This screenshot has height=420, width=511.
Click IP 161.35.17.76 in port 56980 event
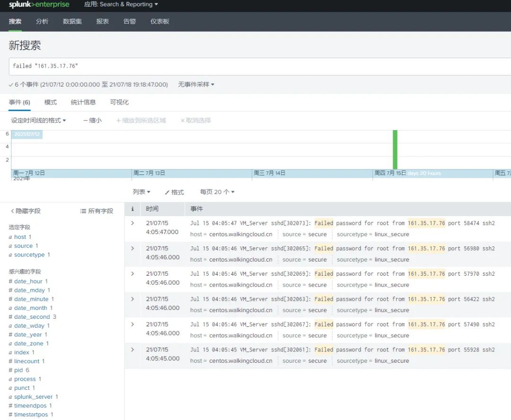point(426,249)
